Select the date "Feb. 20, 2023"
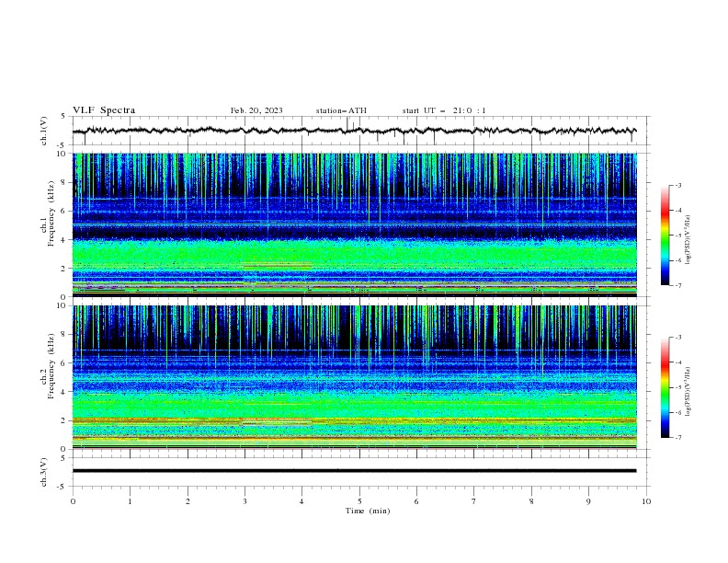 256,110
